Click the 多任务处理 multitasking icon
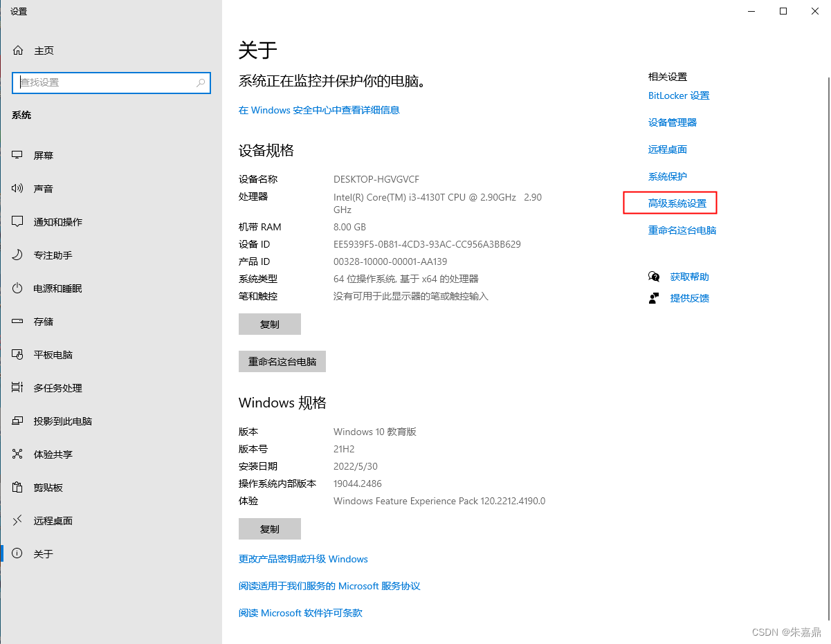This screenshot has height=644, width=831. click(x=18, y=388)
